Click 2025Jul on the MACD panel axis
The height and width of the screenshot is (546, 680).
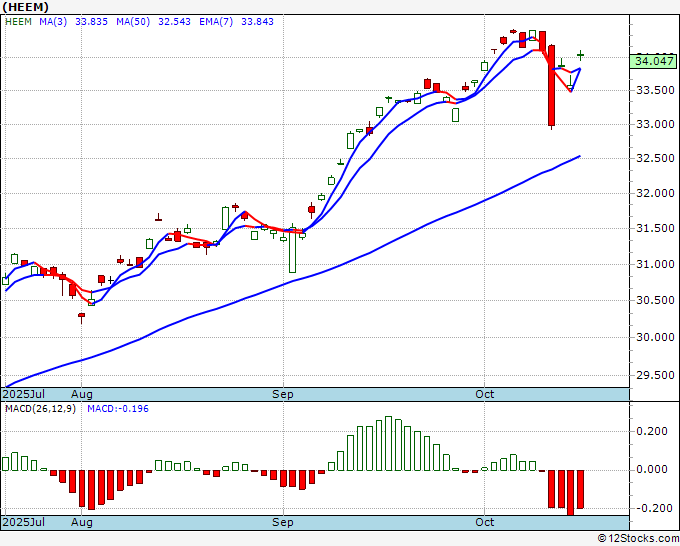(24, 522)
